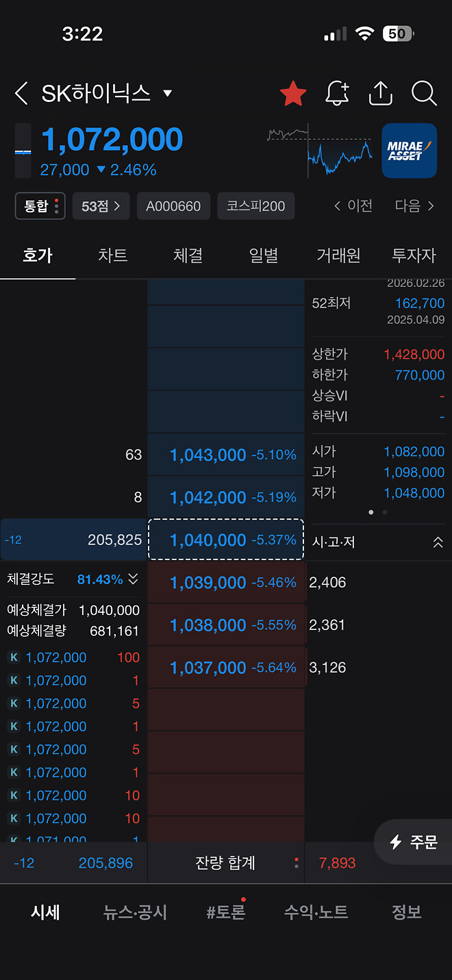Tap the A000660 stock code chip
Screen dimensions: 452x980
pos(173,206)
